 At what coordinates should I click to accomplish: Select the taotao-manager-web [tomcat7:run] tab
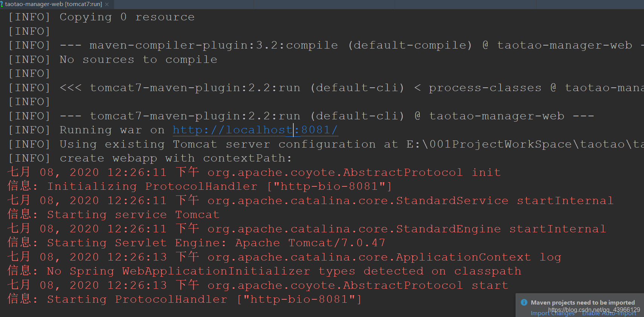[53, 4]
